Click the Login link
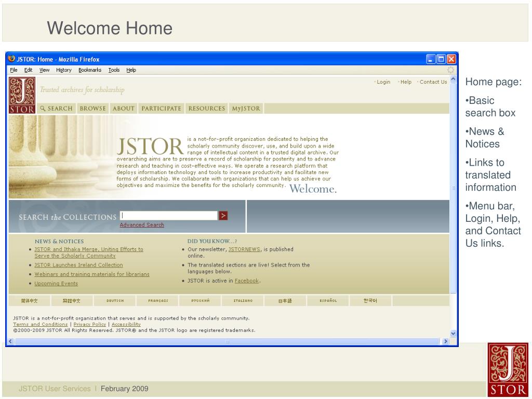Image resolution: width=532 pixels, height=399 pixels. click(x=383, y=82)
